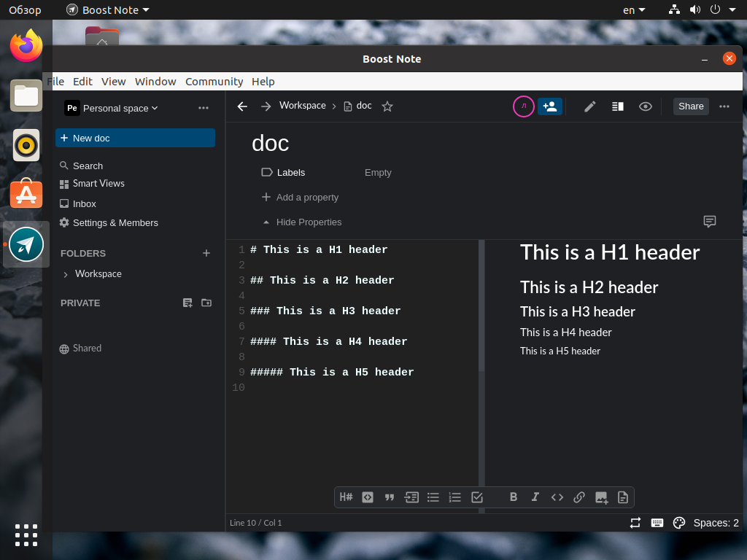Insert a checkbox task item
This screenshot has height=560, width=747.
477,497
